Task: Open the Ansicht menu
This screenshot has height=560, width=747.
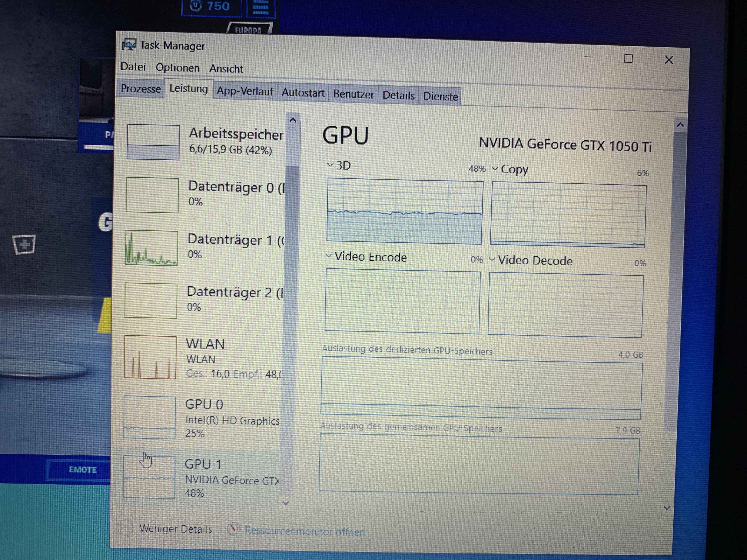Action: click(226, 69)
